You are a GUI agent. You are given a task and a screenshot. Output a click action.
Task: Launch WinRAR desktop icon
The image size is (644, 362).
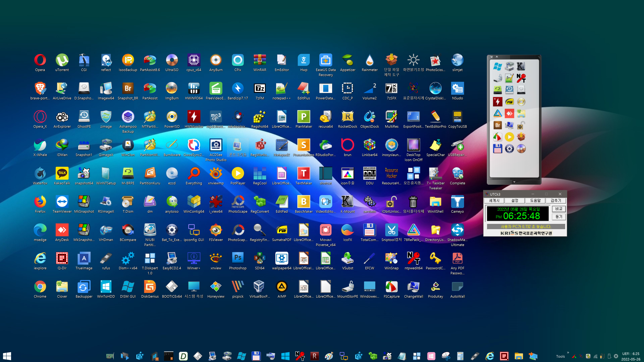[260, 63]
